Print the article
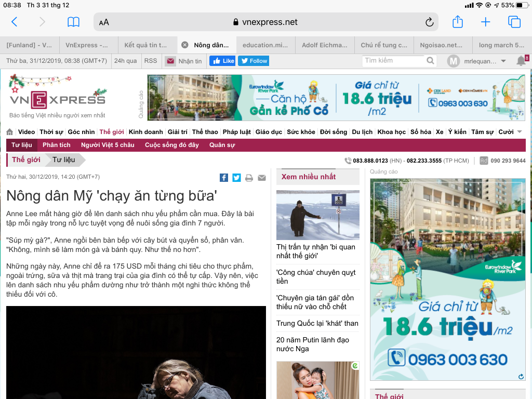The image size is (532, 399). click(x=249, y=178)
